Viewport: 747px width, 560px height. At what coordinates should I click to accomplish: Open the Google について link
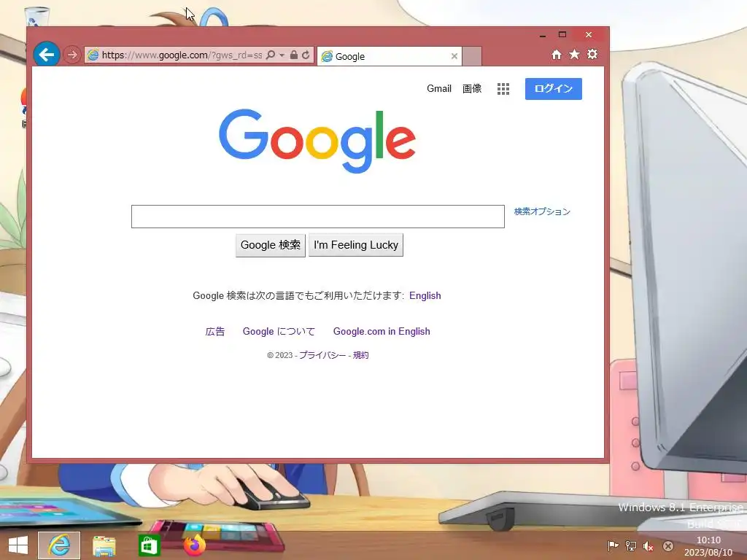[x=279, y=332]
